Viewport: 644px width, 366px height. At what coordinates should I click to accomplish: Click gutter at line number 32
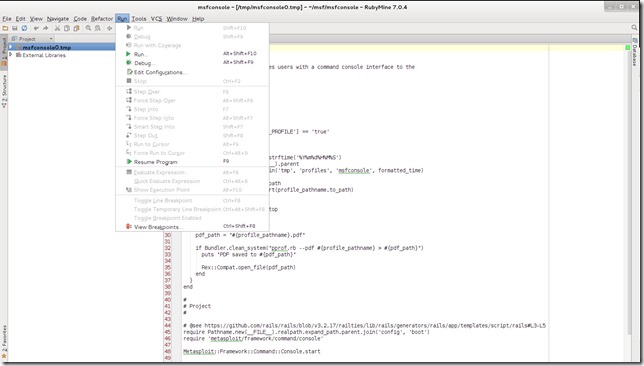coord(168,248)
